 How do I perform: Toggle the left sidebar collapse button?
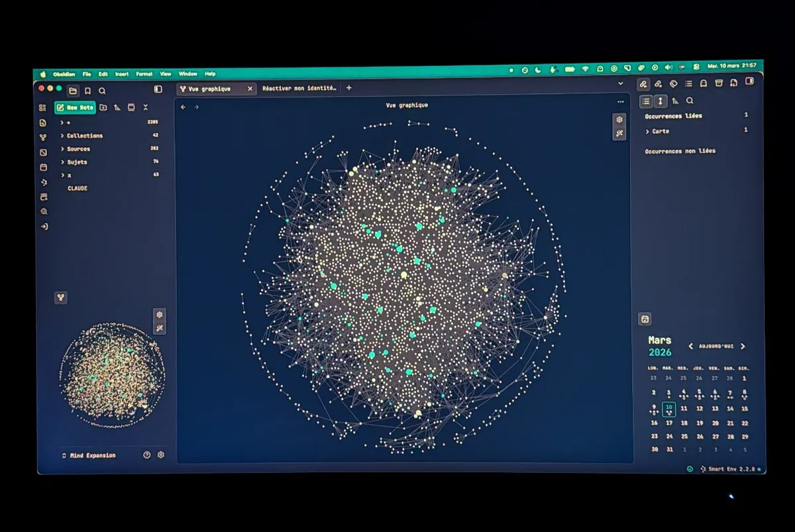click(158, 89)
